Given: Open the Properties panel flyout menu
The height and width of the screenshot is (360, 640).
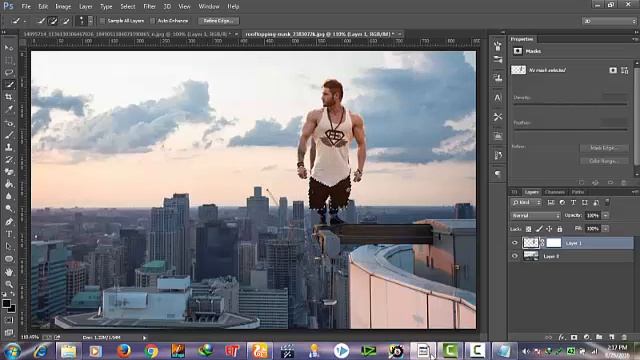Looking at the screenshot, I should coord(635,39).
